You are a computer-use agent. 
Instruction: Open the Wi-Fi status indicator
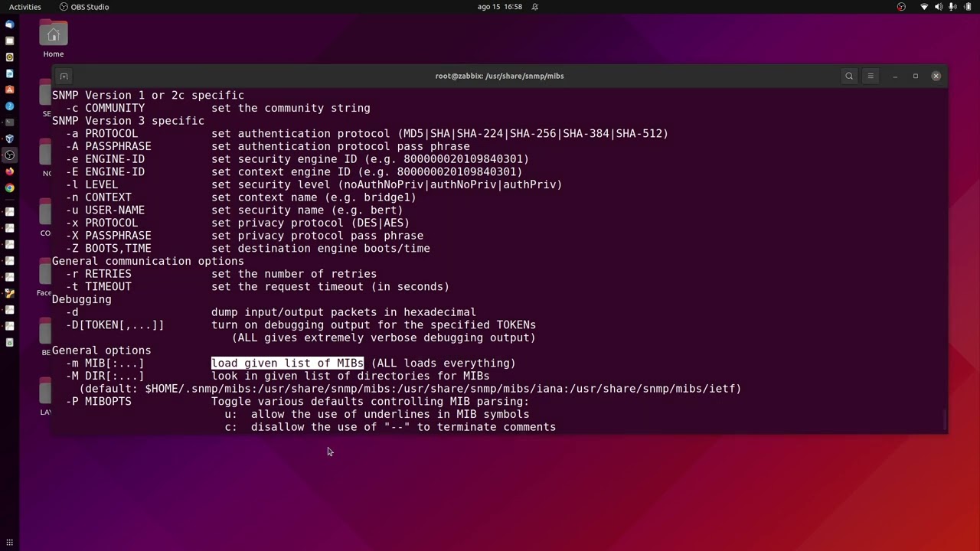924,7
